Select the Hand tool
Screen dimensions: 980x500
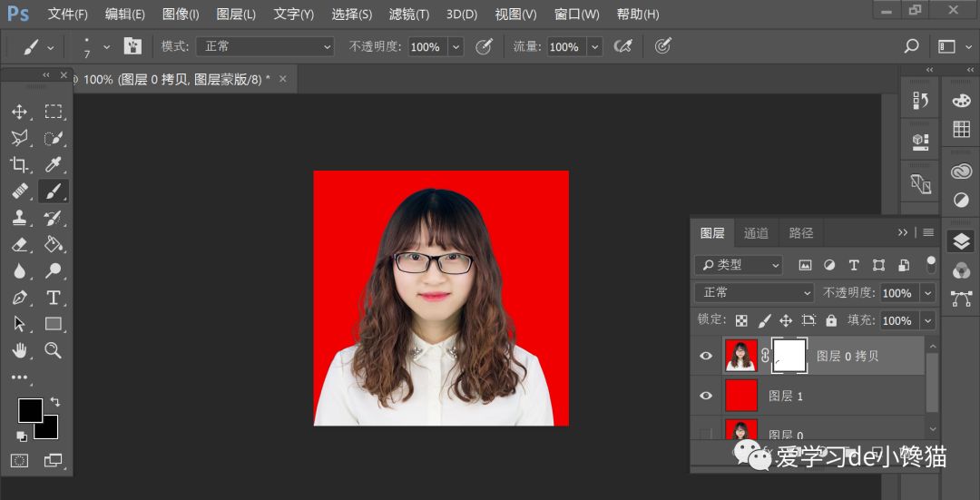(x=19, y=350)
